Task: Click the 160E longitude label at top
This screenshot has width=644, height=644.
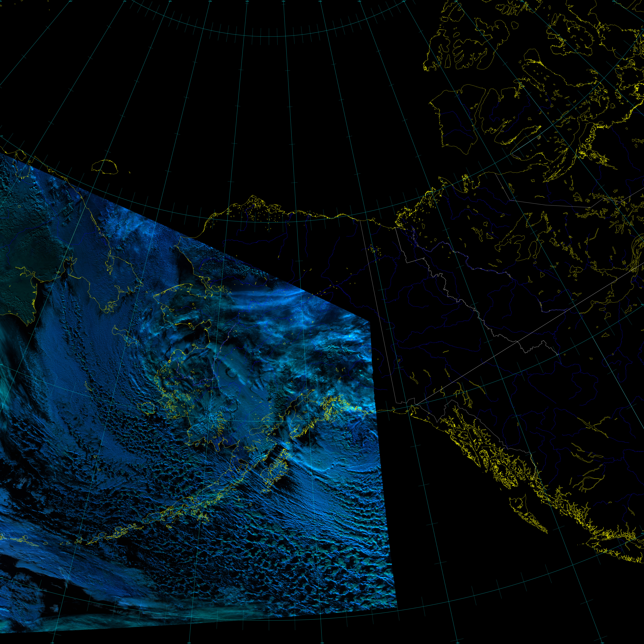Action: [x=70, y=1]
